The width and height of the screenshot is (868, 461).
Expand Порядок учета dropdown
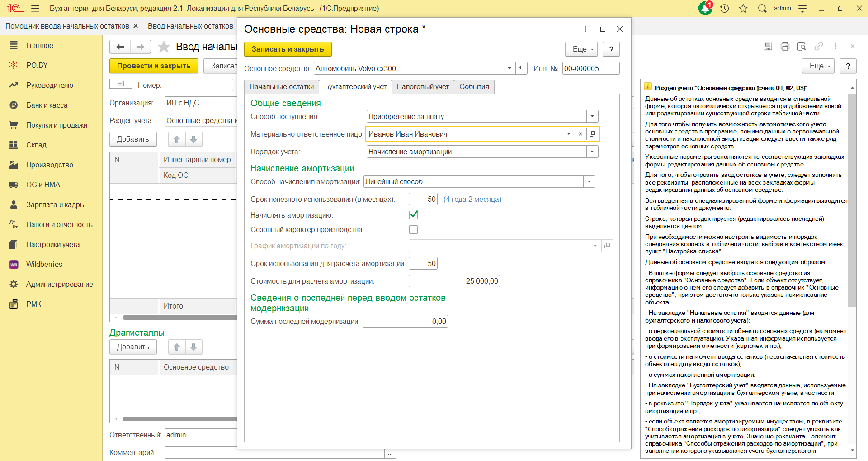(592, 152)
